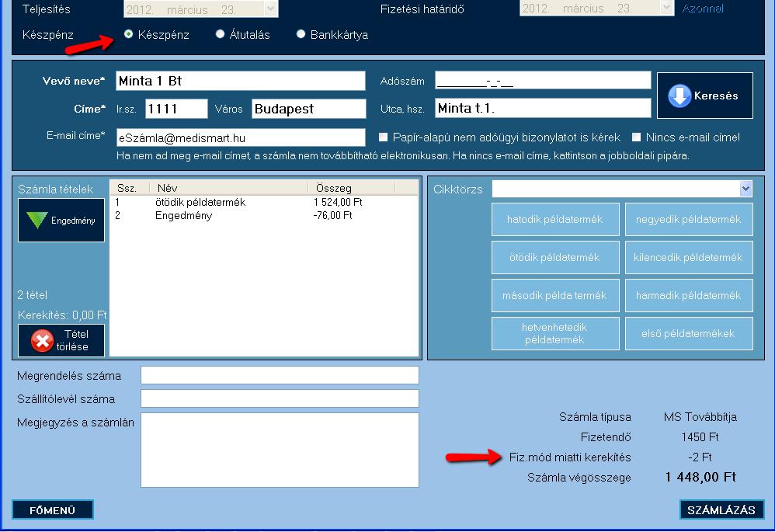Screen dimensions: 775x532
Task: Add harmadik példatermék to the invoice
Action: [689, 295]
